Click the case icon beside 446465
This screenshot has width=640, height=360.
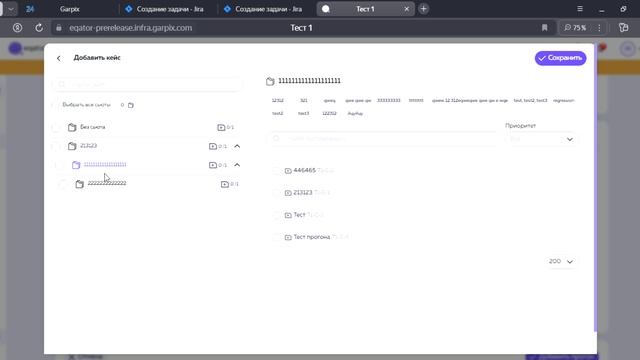[288, 171]
